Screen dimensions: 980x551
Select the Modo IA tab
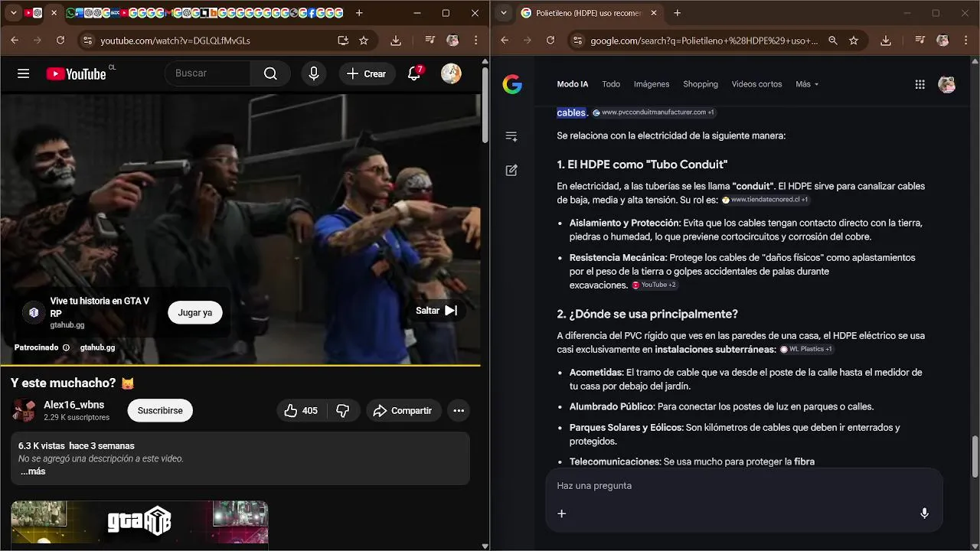tap(573, 84)
